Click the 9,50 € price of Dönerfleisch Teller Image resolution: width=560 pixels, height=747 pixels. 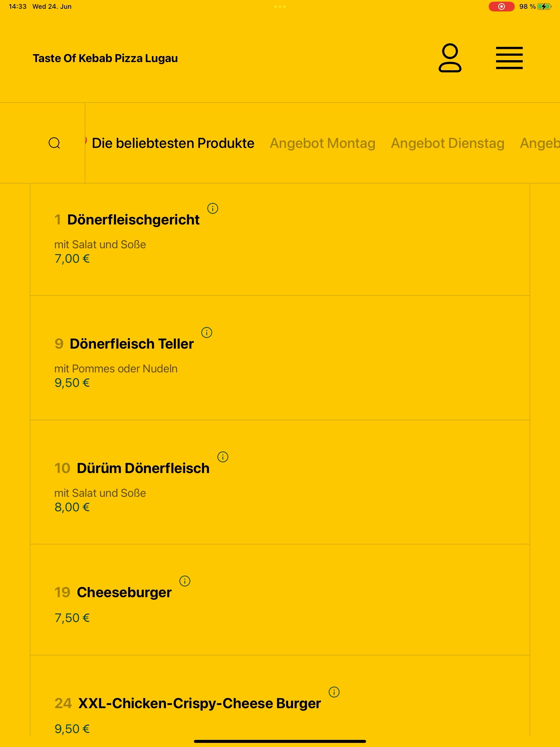coord(72,383)
